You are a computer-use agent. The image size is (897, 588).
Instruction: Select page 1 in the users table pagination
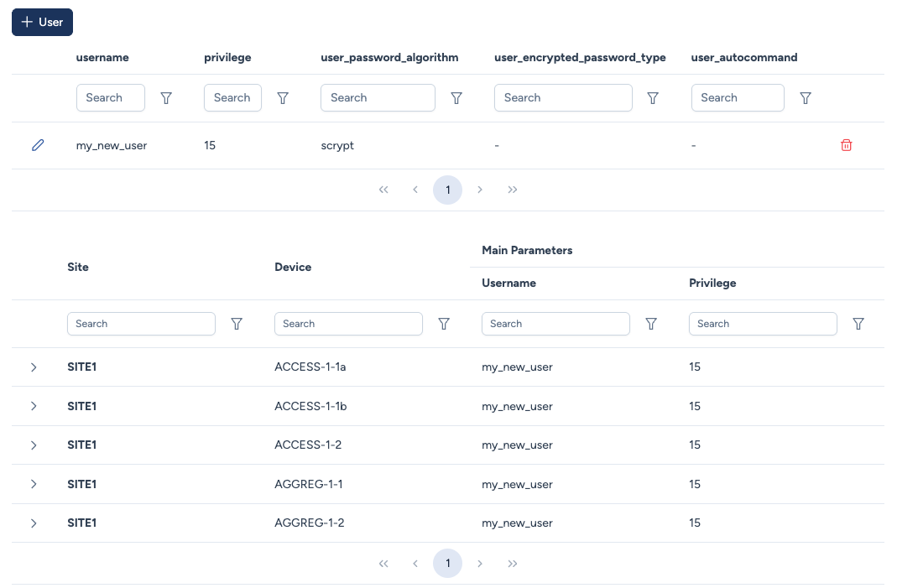pyautogui.click(x=447, y=190)
